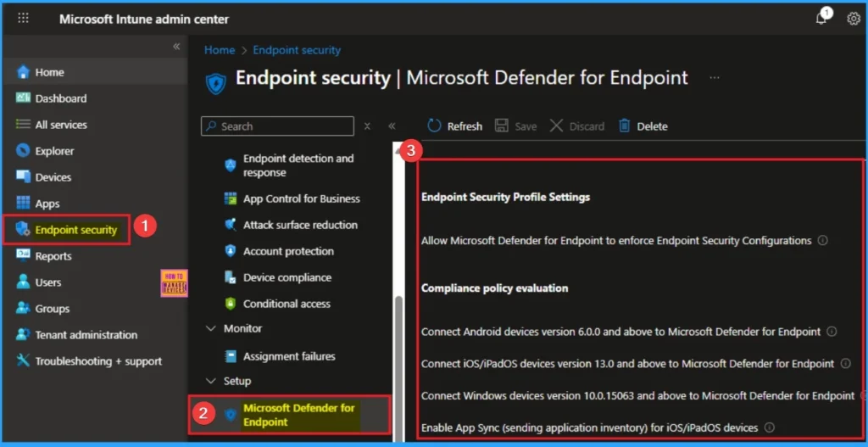Show info for enforce Endpoint Security Configurations
Viewport: 868px width, 447px height.
pyautogui.click(x=822, y=240)
